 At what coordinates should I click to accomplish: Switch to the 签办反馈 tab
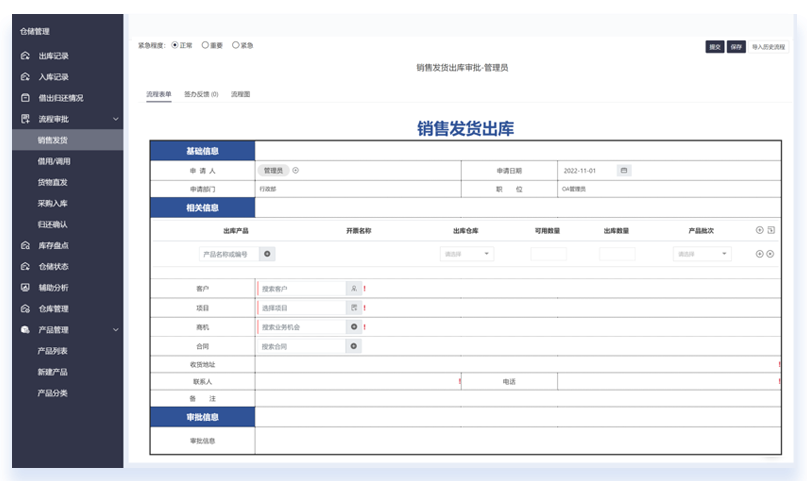pyautogui.click(x=200, y=94)
